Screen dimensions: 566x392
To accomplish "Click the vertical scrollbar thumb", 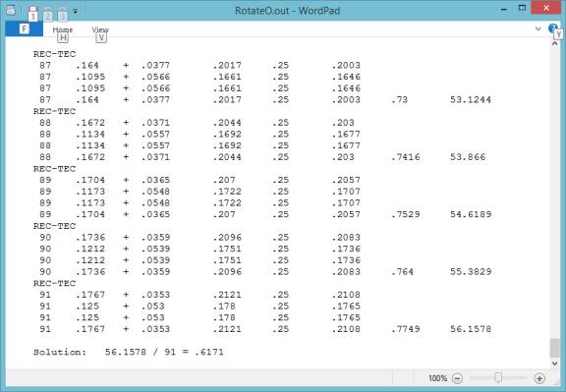I will 555,348.
